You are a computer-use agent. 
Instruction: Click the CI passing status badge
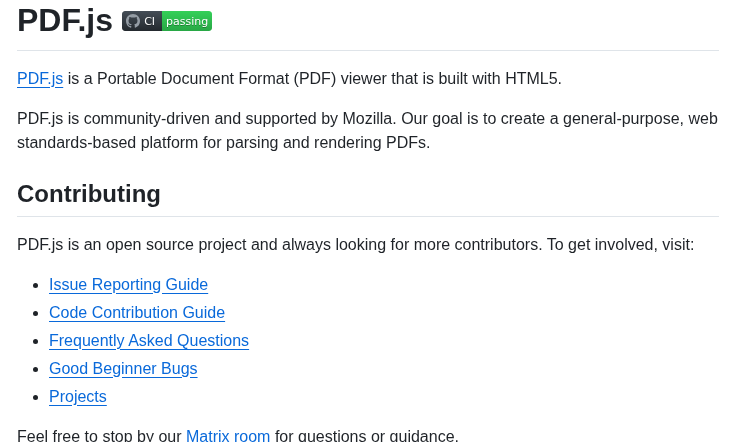pos(167,21)
